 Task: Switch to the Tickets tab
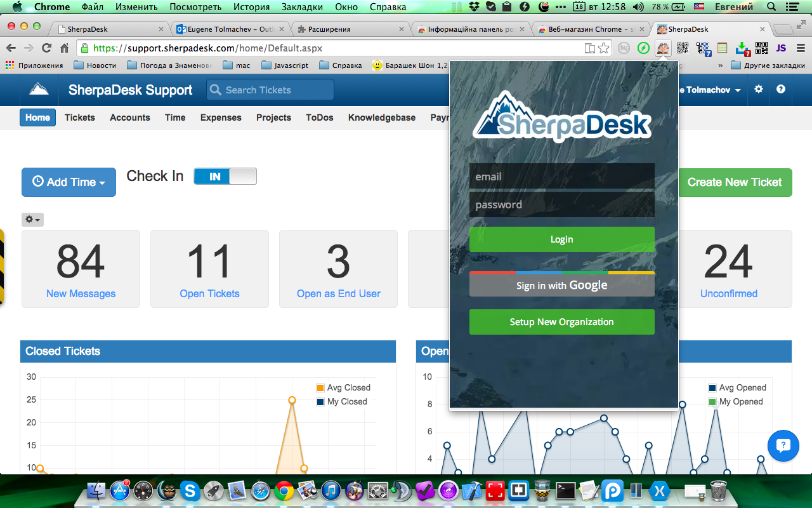[x=79, y=117]
